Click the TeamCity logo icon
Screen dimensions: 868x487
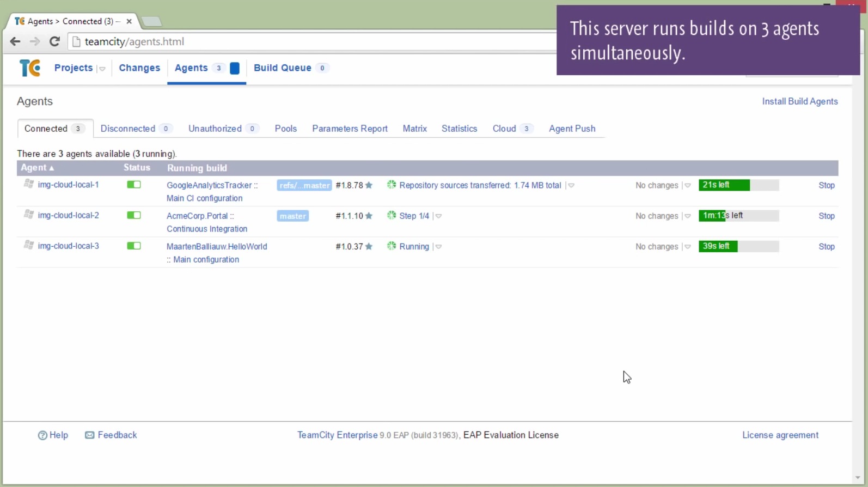(x=29, y=68)
